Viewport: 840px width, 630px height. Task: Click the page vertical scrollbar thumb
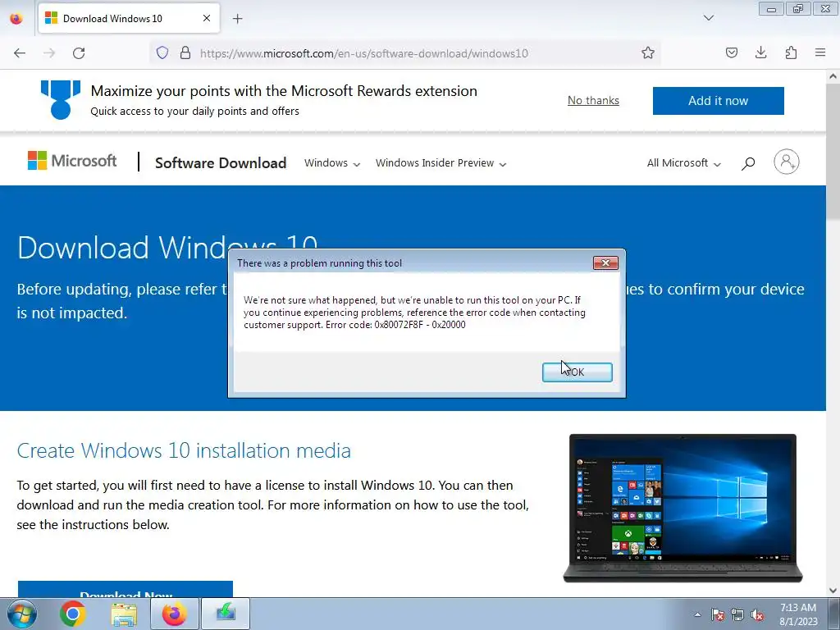pos(833,152)
